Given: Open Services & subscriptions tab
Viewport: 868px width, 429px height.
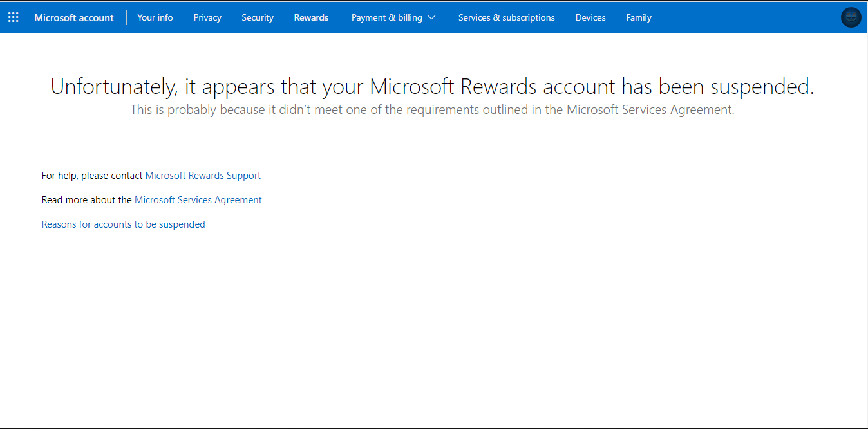Looking at the screenshot, I should [507, 17].
